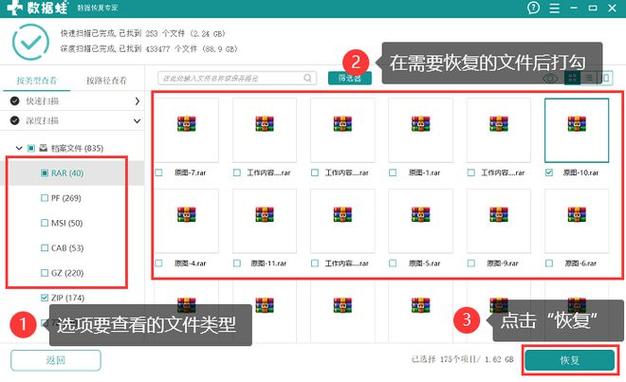
Task: Check the PF (269) checkbox
Action: [44, 198]
